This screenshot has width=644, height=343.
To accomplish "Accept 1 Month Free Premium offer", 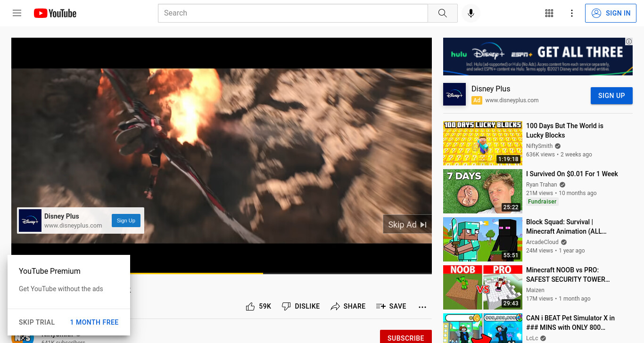I will point(94,322).
